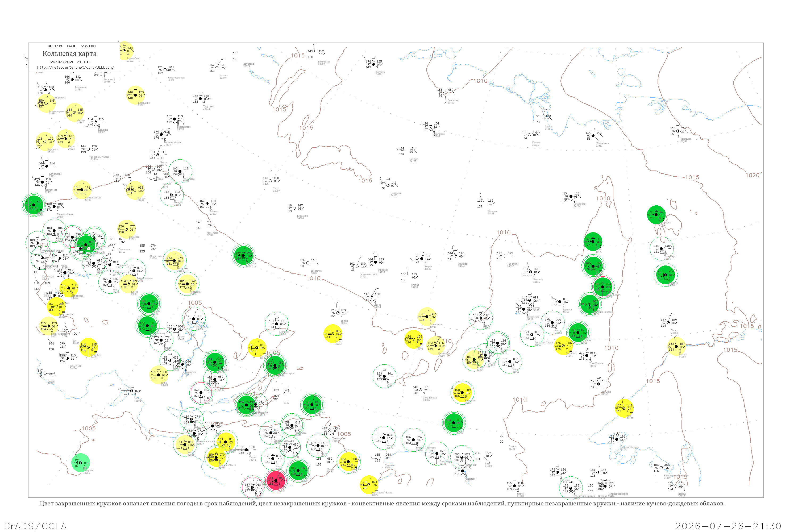
Task: Select the "2026-07-26-21:30" generation time
Action: click(729, 526)
